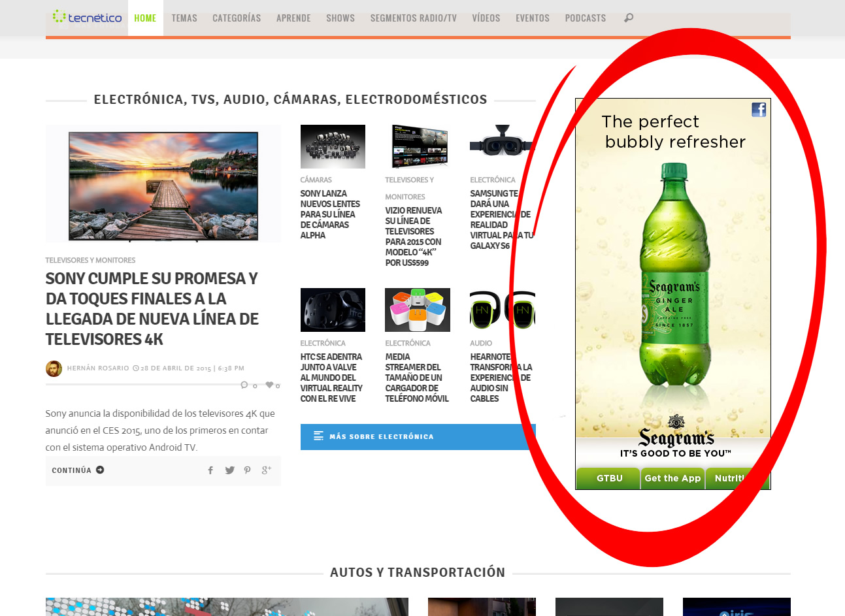The height and width of the screenshot is (616, 845).
Task: Click the Seagram's ginger ale bottle ad
Action: 674,274
